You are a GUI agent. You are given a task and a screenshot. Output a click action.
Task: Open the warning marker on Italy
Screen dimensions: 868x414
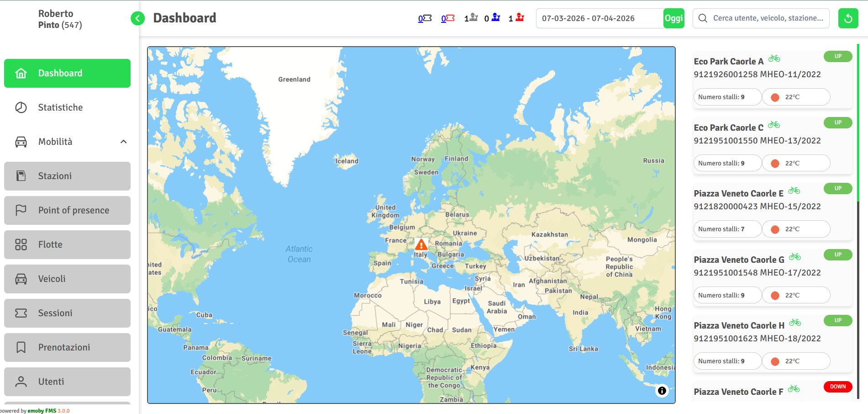point(421,244)
